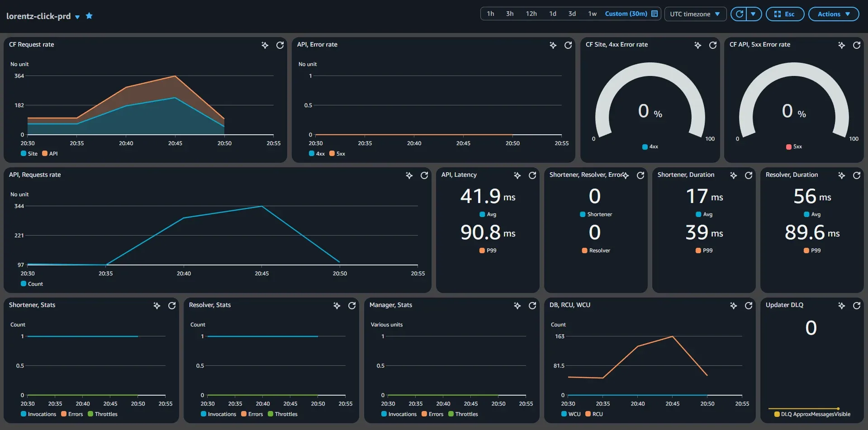Toggle Site series in CF Request rate legend
The width and height of the screenshot is (868, 430).
29,154
